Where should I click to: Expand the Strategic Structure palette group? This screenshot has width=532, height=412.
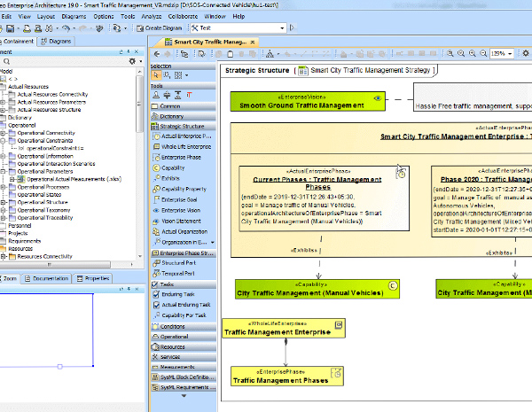pyautogui.click(x=182, y=126)
